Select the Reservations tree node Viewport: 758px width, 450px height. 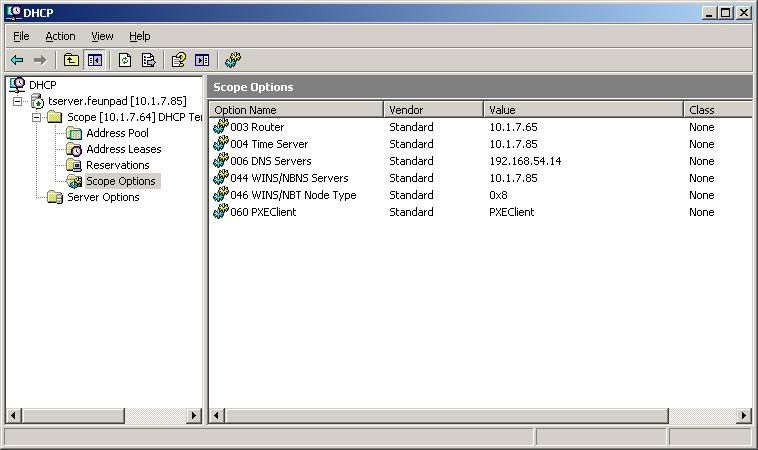click(117, 165)
